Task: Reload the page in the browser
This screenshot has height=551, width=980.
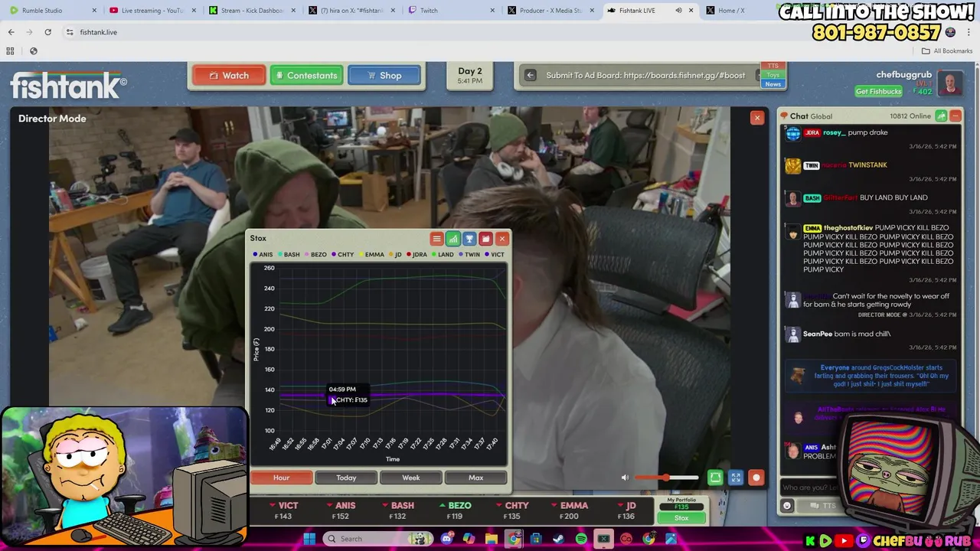Action: point(47,32)
